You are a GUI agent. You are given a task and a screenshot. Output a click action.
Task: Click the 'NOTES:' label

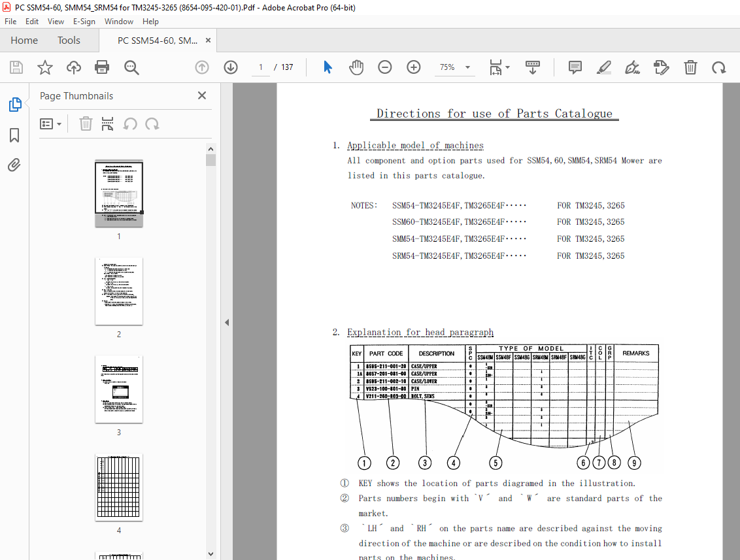364,205
